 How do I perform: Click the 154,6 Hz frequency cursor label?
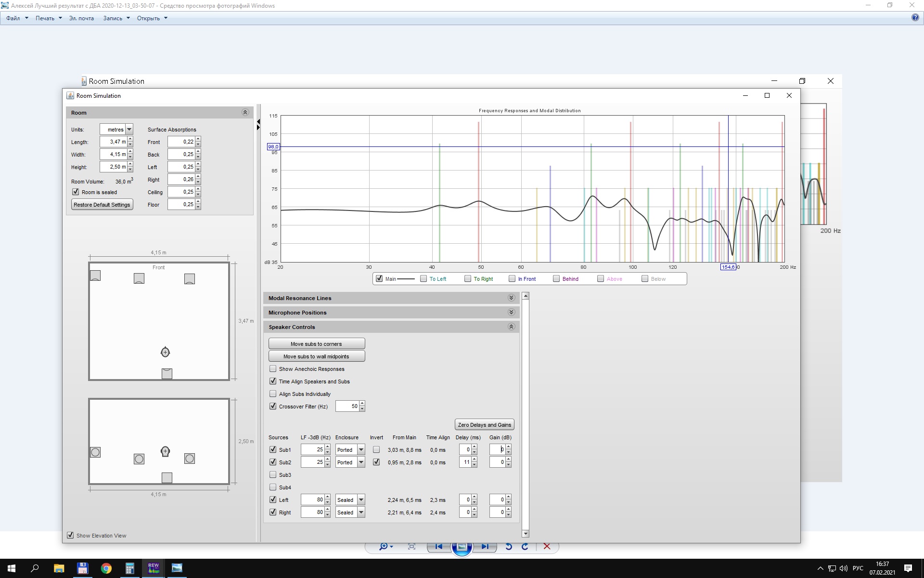(728, 267)
